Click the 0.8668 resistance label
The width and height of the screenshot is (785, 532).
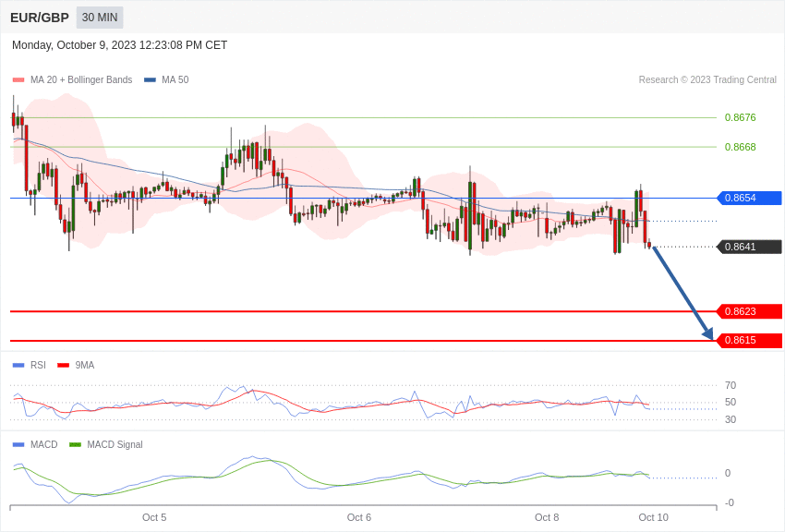pyautogui.click(x=740, y=147)
